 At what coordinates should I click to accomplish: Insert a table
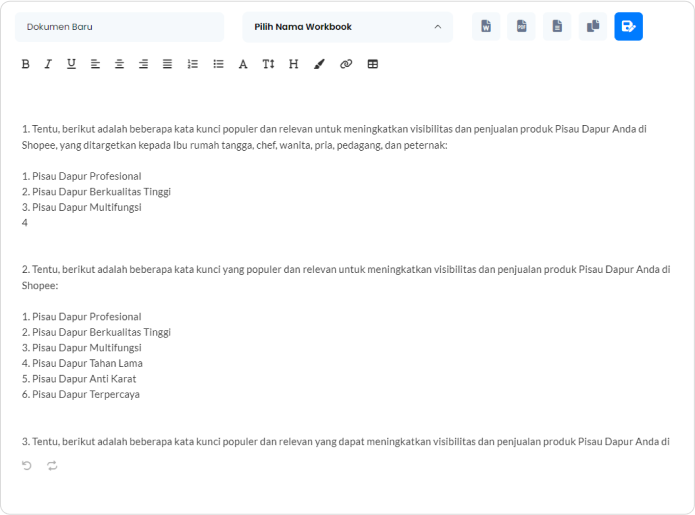point(373,64)
